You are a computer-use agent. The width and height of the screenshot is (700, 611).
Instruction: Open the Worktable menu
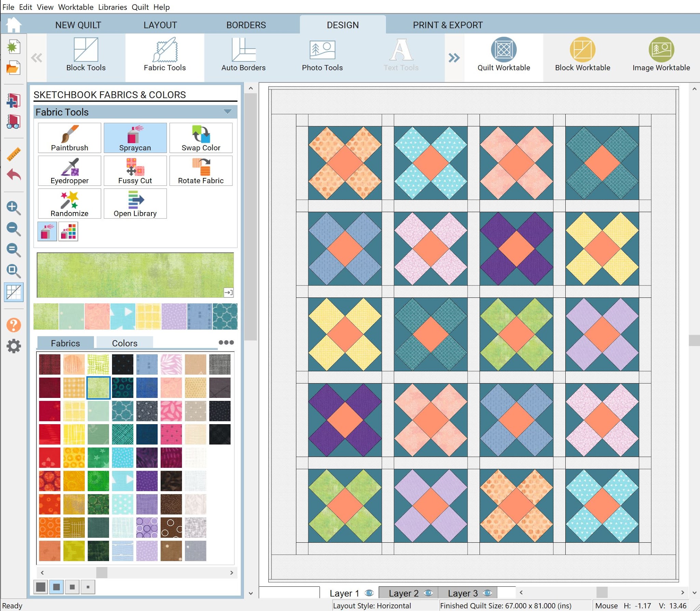(x=76, y=7)
